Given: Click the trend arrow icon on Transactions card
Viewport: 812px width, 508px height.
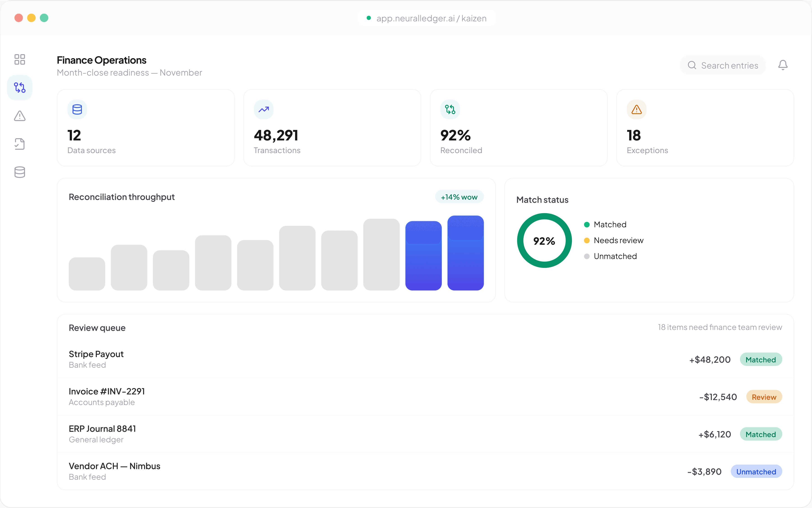Looking at the screenshot, I should coord(264,110).
